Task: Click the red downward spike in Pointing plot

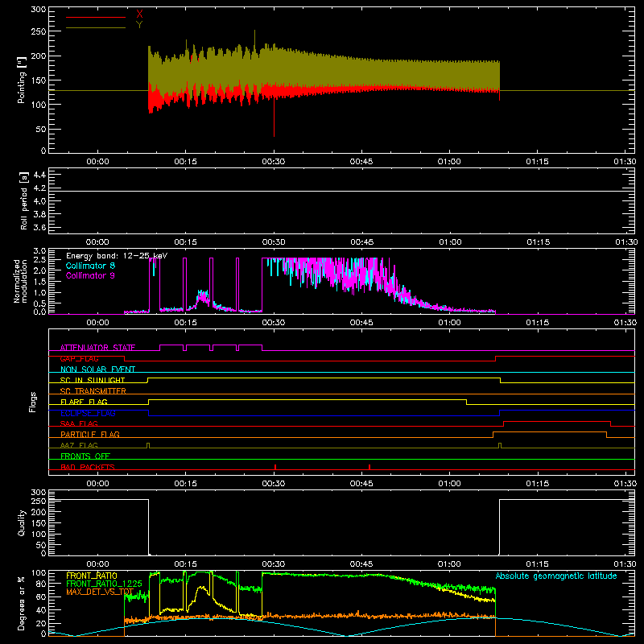Action: (x=274, y=117)
